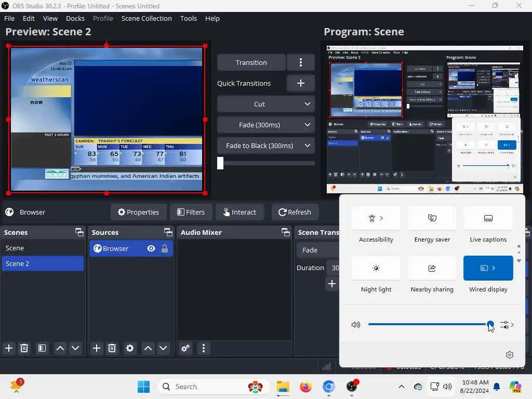Show hidden system tray icons chevron
This screenshot has width=532, height=399.
(402, 387)
